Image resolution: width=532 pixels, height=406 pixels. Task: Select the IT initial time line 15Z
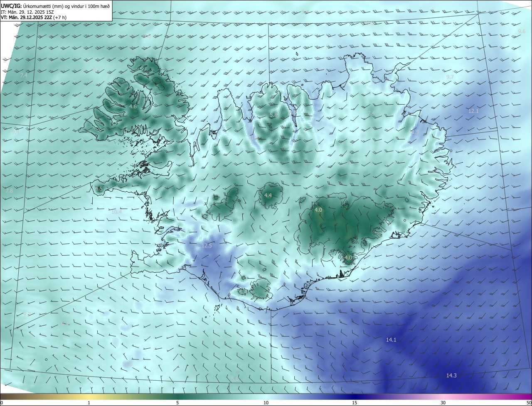click(x=27, y=12)
